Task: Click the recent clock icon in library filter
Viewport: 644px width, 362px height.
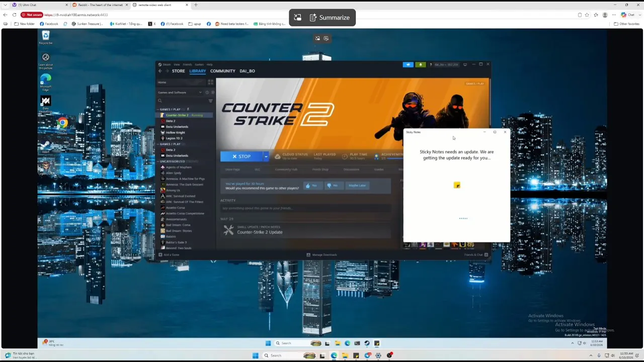Action: (x=207, y=93)
